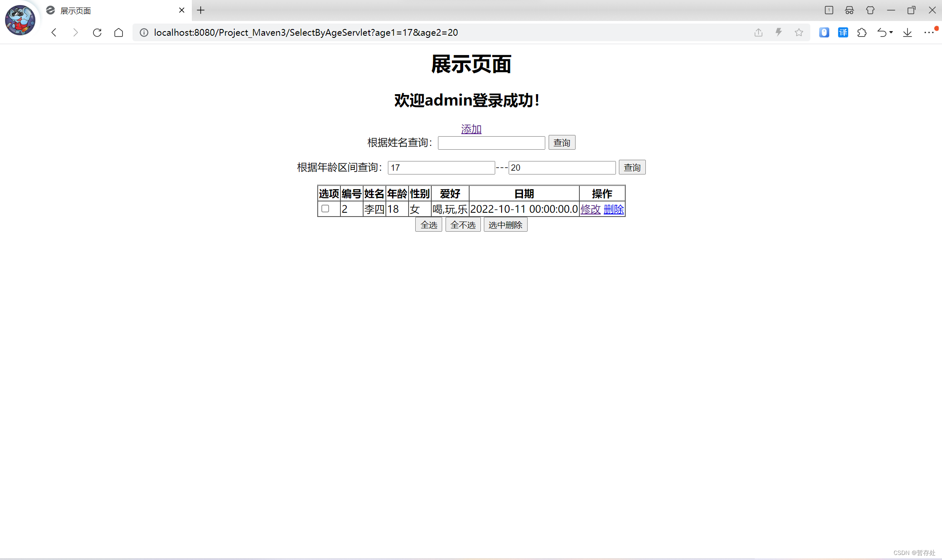Viewport: 942px width, 560px height.
Task: Focus the maximum age field containing 20
Action: point(562,167)
